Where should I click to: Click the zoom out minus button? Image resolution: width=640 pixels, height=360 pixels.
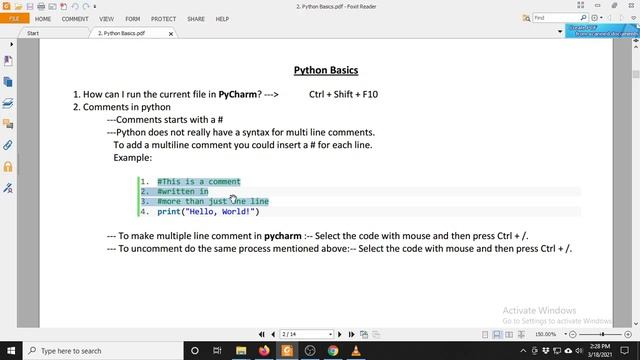(x=573, y=334)
